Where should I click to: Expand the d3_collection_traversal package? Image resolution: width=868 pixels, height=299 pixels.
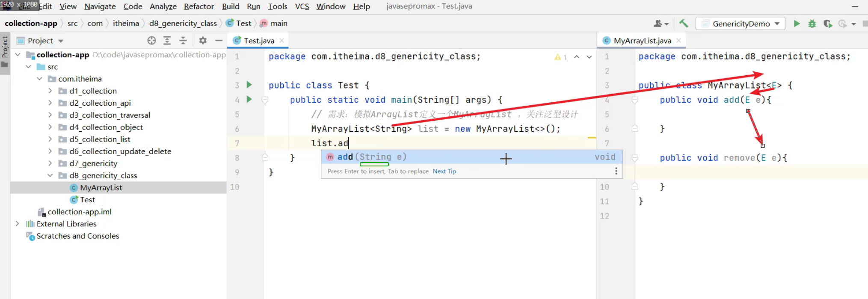(x=50, y=115)
